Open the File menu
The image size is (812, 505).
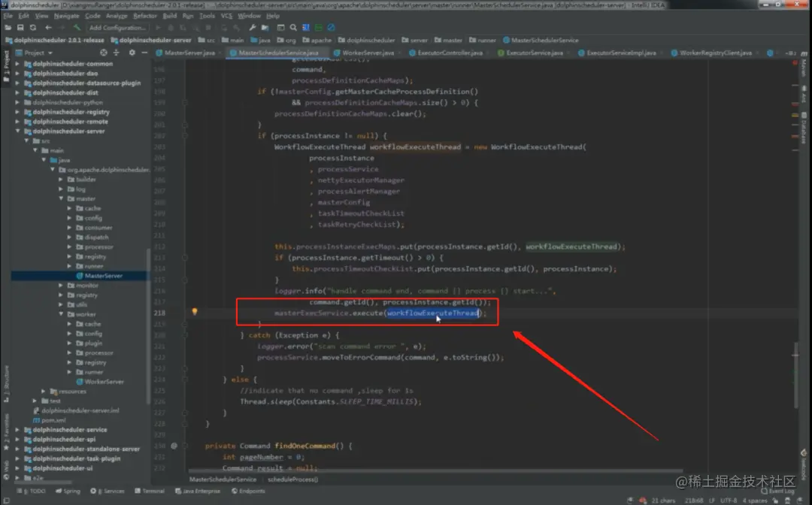point(8,16)
